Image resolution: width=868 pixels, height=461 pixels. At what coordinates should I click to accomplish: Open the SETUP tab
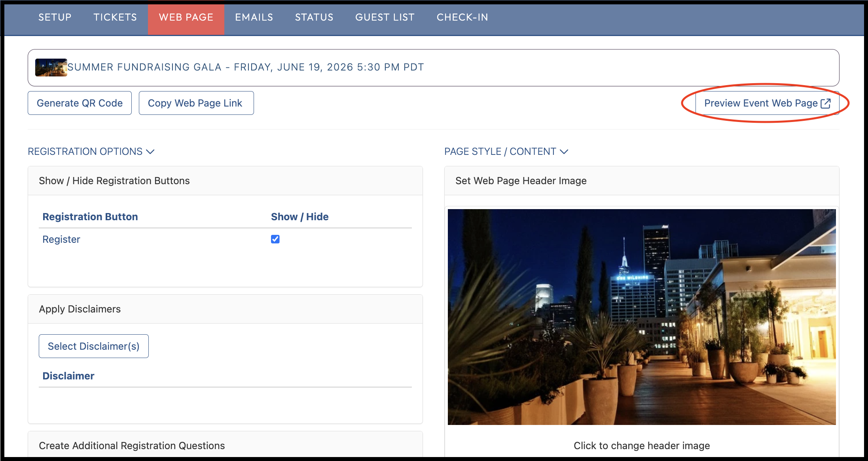tap(55, 17)
